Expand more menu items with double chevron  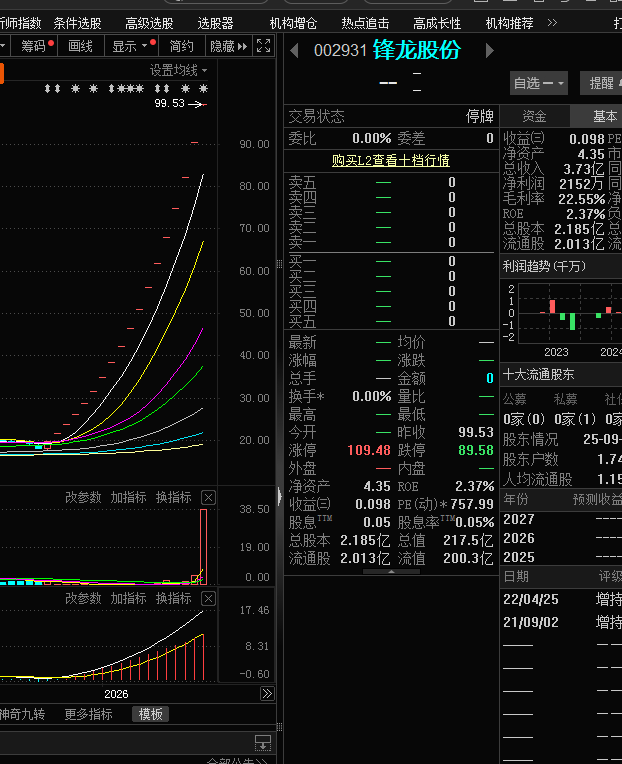(x=552, y=22)
